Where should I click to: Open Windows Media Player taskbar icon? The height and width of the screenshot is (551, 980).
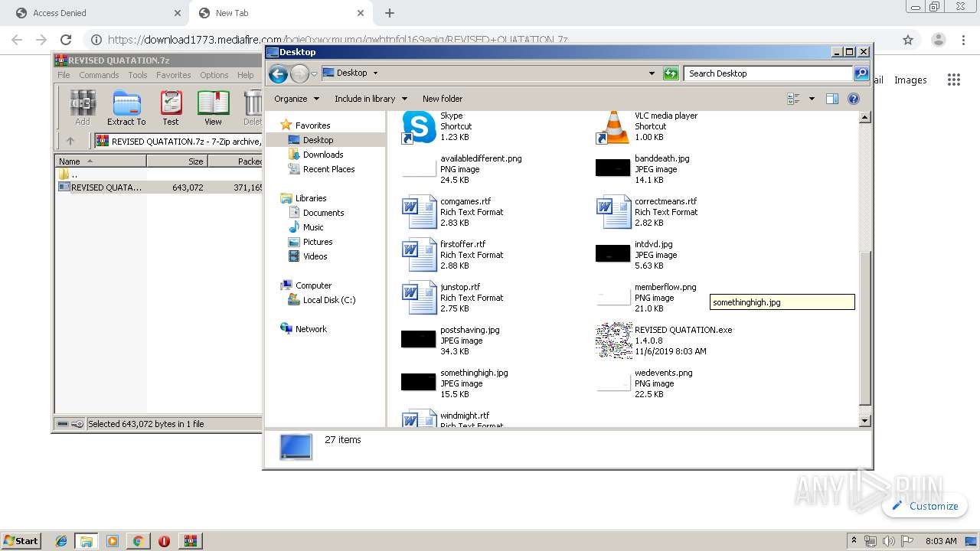pos(113,541)
